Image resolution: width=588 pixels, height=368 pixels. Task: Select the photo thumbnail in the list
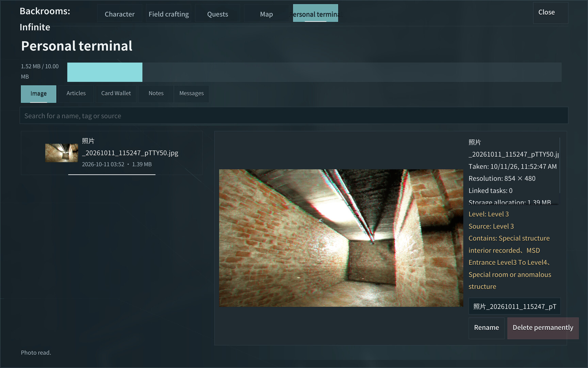[62, 153]
